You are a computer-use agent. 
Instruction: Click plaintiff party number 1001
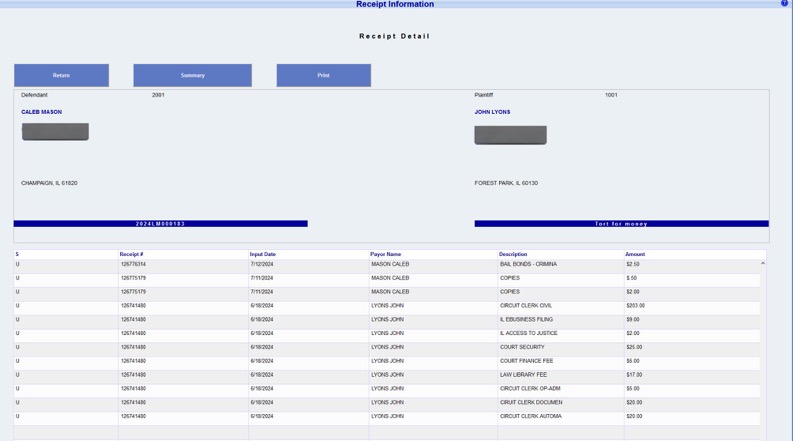(x=611, y=95)
